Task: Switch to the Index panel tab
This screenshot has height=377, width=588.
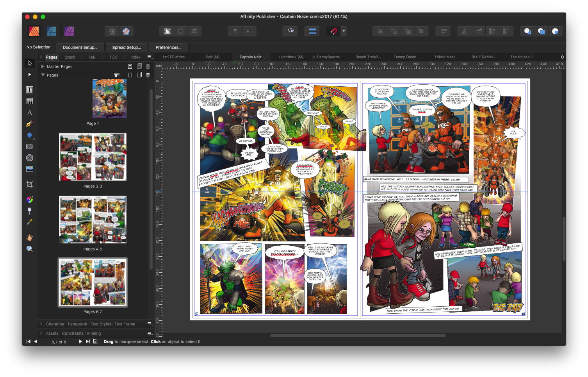Action: point(135,57)
